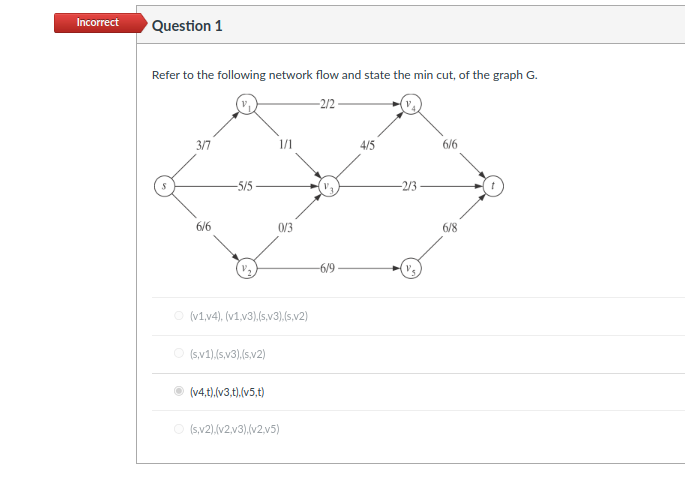685x477 pixels.
Task: Click the Question 1 heading
Action: [x=187, y=26]
